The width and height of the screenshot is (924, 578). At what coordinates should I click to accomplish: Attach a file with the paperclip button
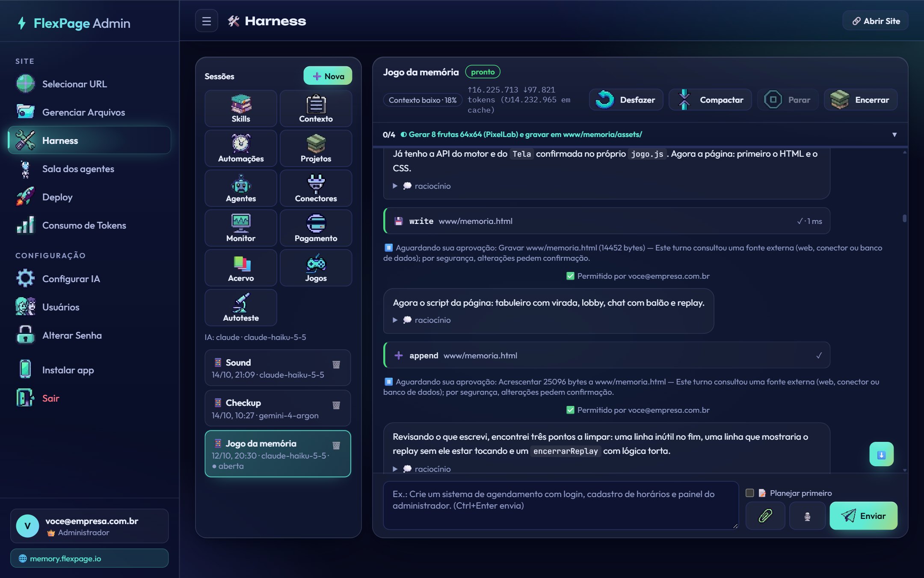(x=765, y=515)
